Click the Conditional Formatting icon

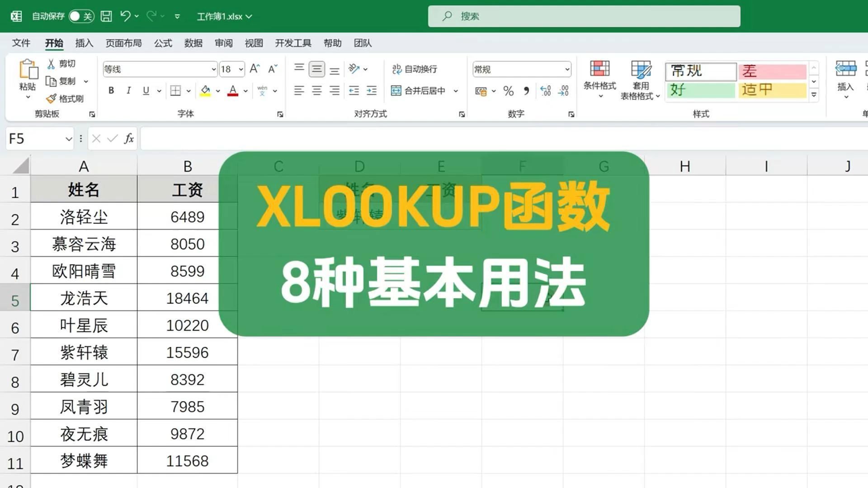(599, 69)
